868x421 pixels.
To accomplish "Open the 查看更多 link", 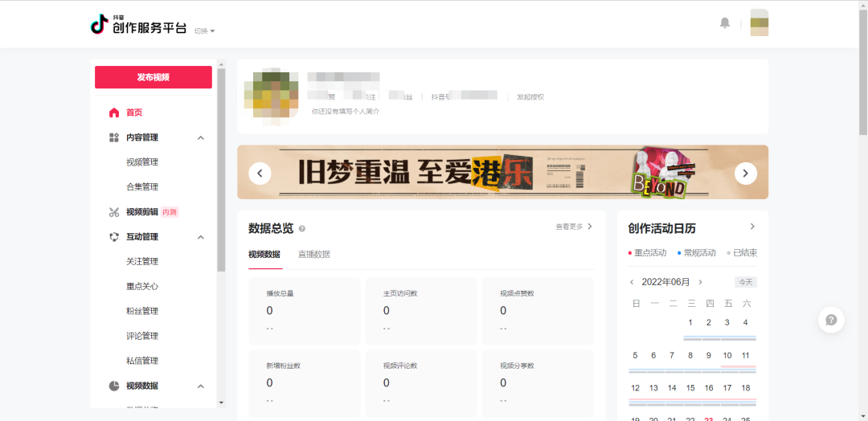I will (574, 227).
